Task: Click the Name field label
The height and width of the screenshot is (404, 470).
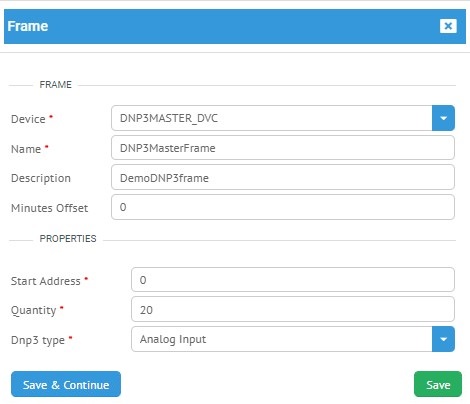Action: pos(26,149)
